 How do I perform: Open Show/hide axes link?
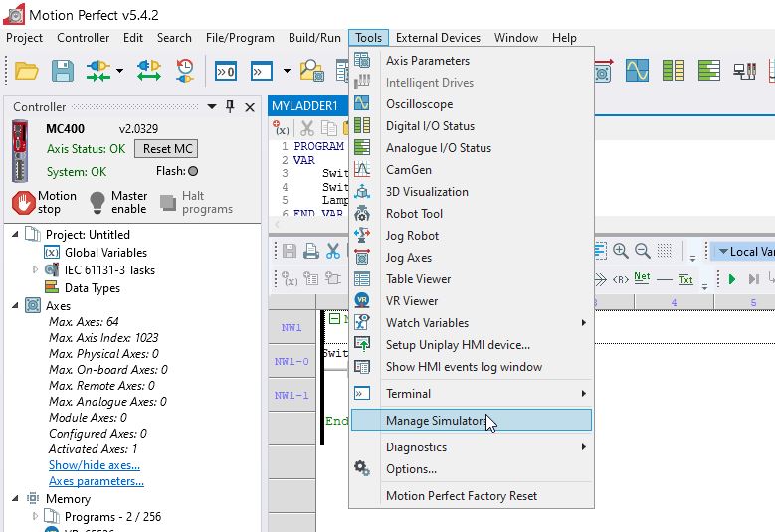(x=95, y=465)
